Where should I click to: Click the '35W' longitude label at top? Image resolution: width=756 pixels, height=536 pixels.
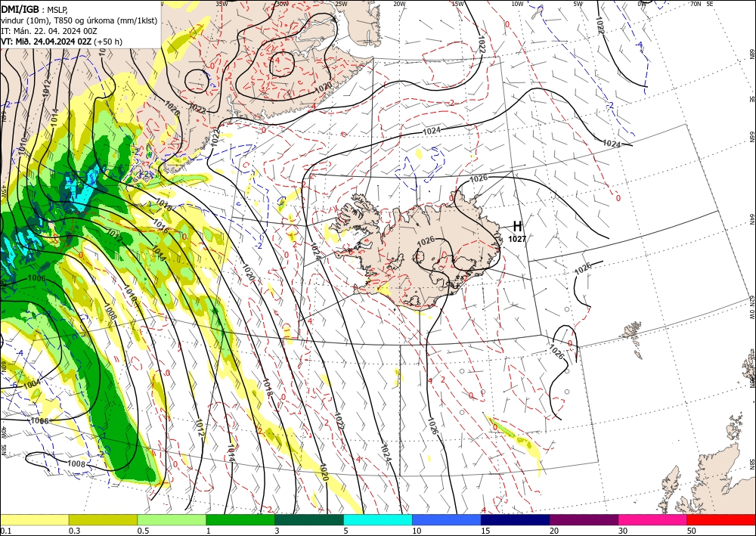[222, 4]
